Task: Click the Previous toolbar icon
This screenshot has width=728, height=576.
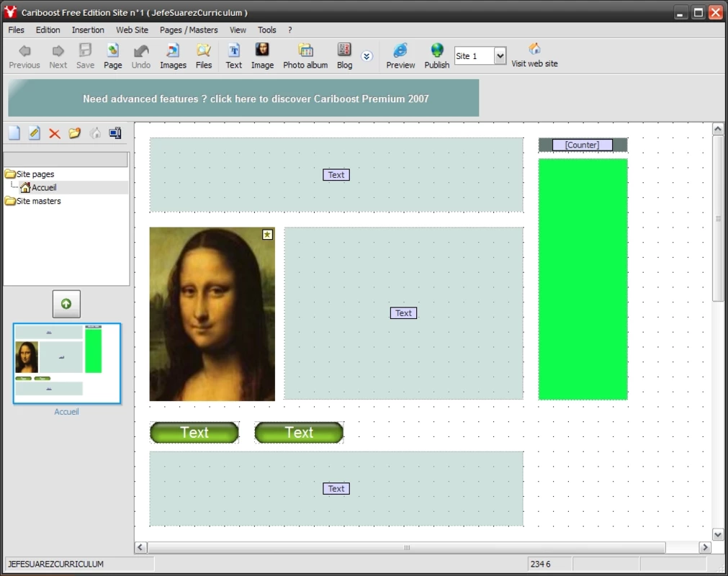Action: pyautogui.click(x=24, y=55)
